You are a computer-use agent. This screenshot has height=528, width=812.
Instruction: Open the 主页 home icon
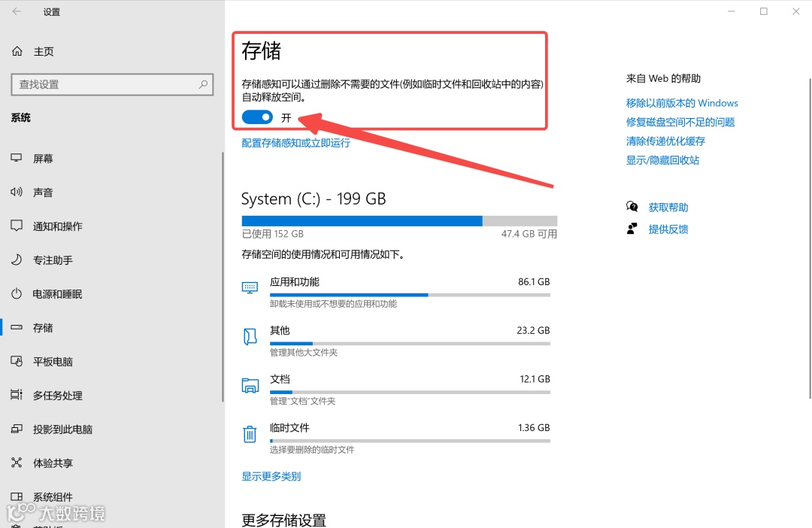click(17, 51)
